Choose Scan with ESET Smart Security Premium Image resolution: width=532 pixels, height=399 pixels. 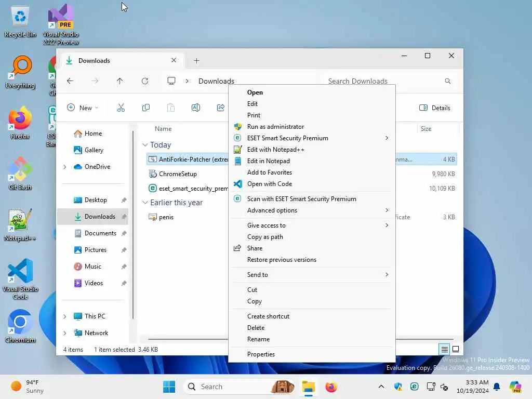312,199
